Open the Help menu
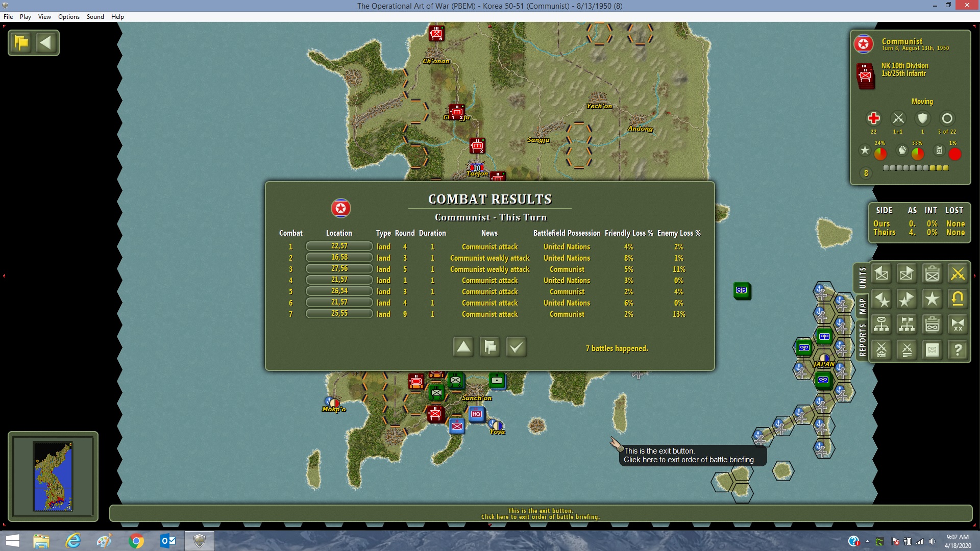This screenshot has width=980, height=551. point(117,17)
